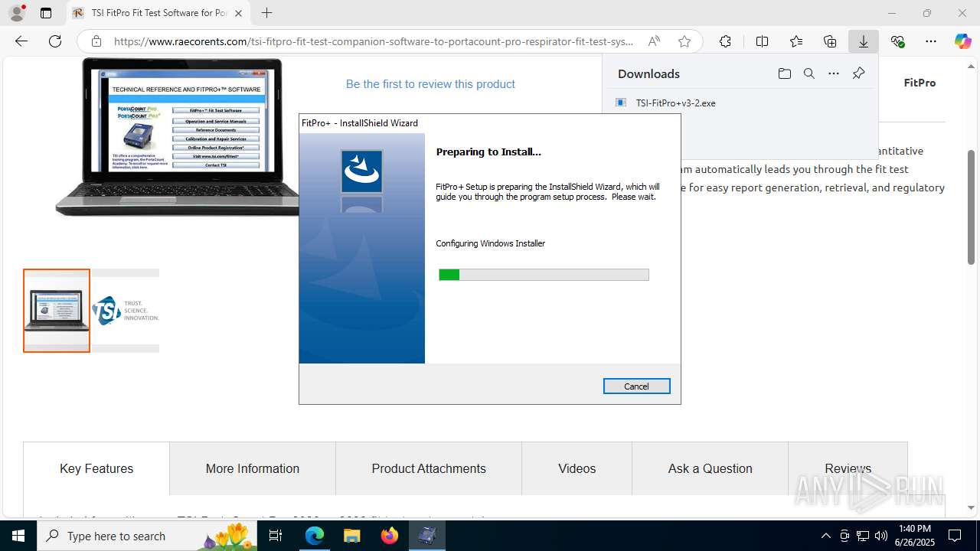Open the Extensions puzzle icon
980x551 pixels.
point(725,41)
